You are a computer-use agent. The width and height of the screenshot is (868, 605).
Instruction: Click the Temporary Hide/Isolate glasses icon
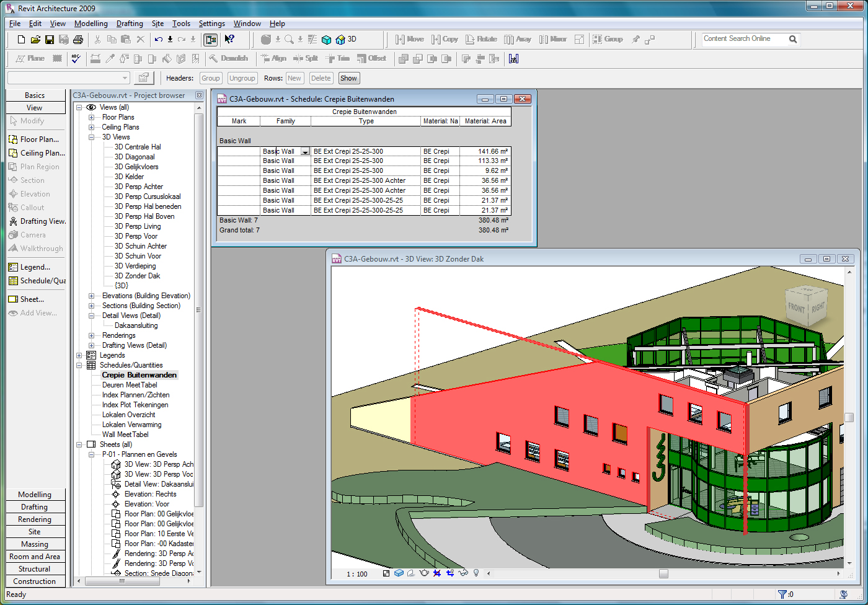pyautogui.click(x=463, y=573)
